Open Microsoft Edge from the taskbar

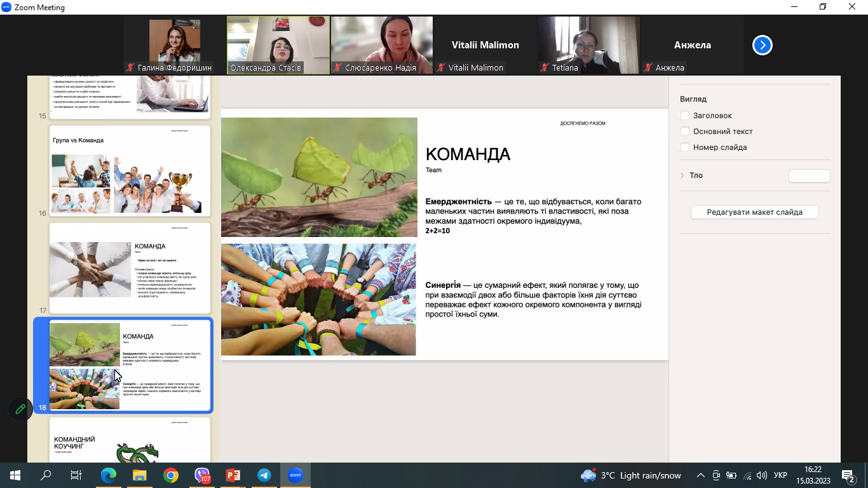pyautogui.click(x=109, y=475)
